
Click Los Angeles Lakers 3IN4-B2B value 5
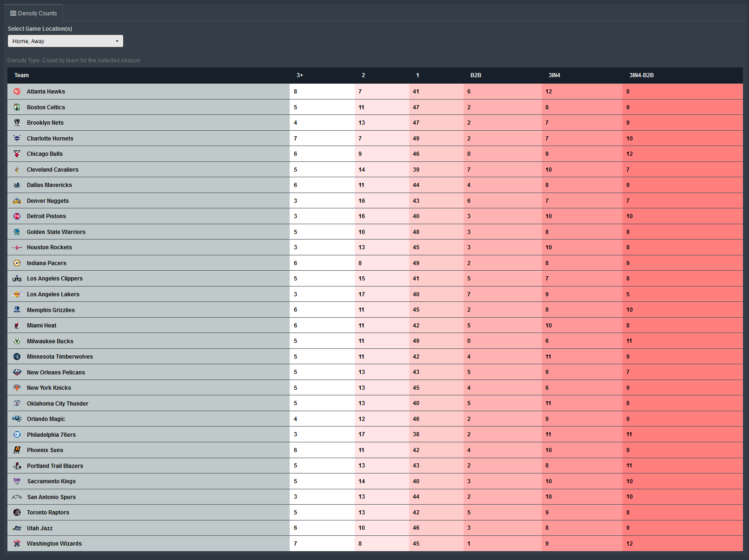point(628,294)
